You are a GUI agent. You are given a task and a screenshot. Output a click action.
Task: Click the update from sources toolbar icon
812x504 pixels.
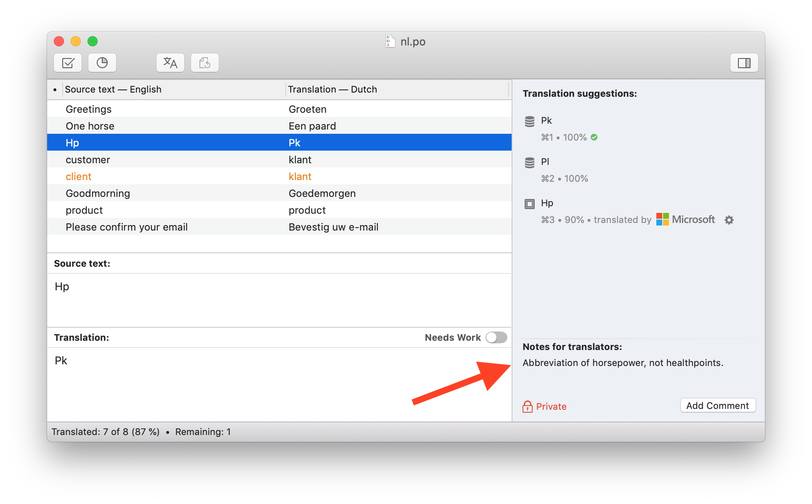[205, 63]
